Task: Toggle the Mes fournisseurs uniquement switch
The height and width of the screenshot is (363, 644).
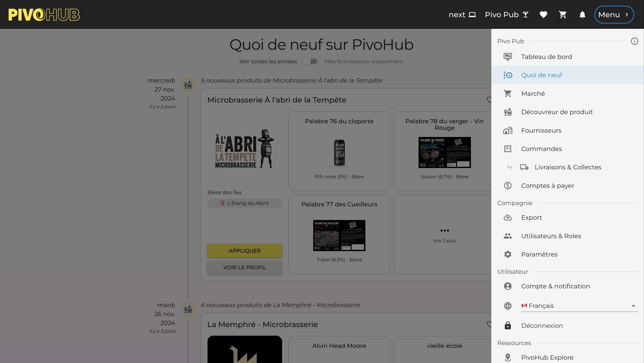Action: (310, 62)
